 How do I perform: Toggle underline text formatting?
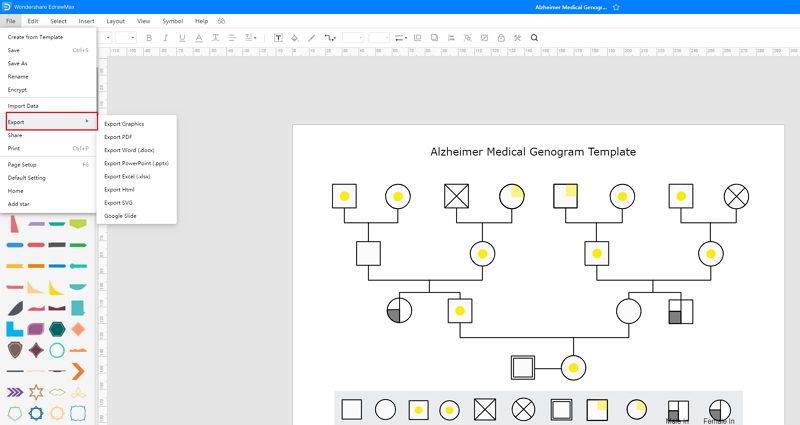[x=182, y=38]
